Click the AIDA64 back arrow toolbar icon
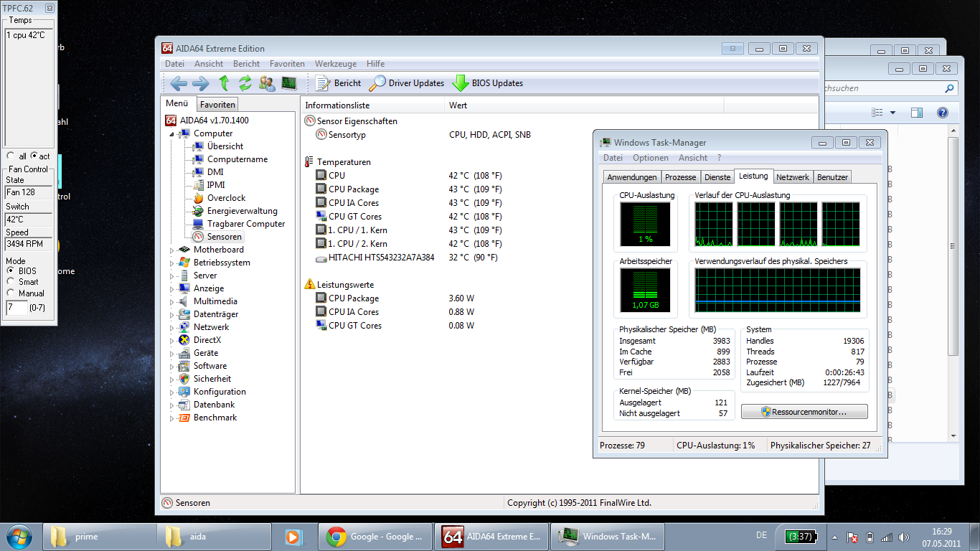The height and width of the screenshot is (551, 980). [179, 83]
